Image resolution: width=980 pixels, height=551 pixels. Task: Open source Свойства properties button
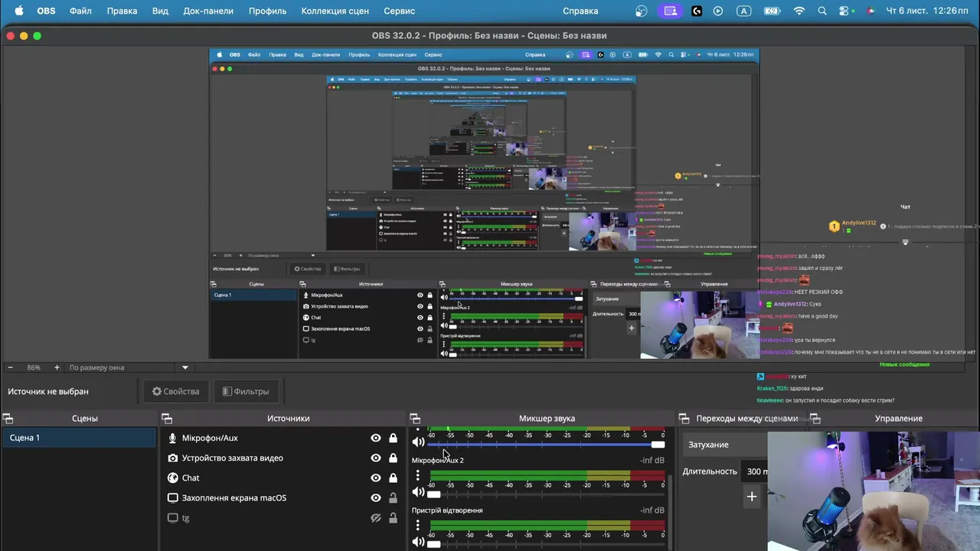[175, 391]
